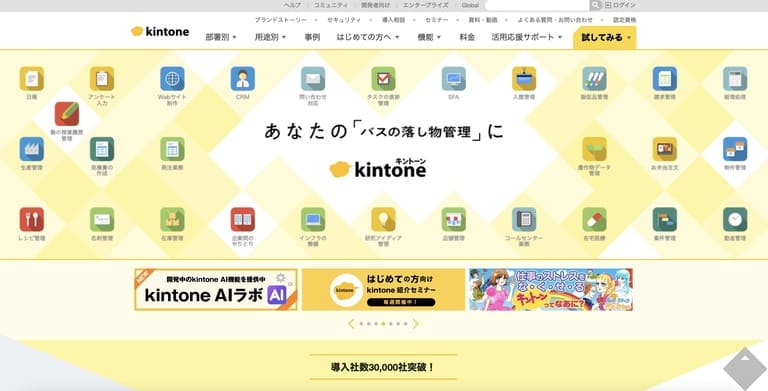Expand the 試してみる yellow dropdown button

tap(605, 38)
